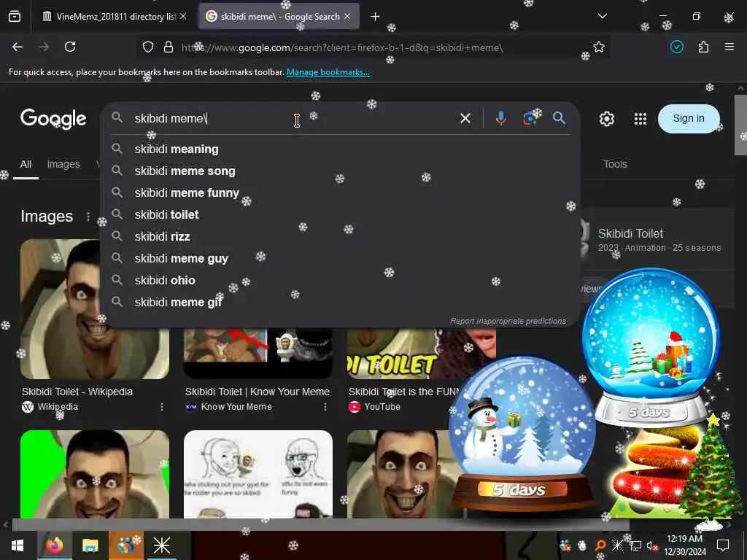Image resolution: width=747 pixels, height=560 pixels.
Task: Click the Christmas gifts snow globe widget
Action: [651, 348]
